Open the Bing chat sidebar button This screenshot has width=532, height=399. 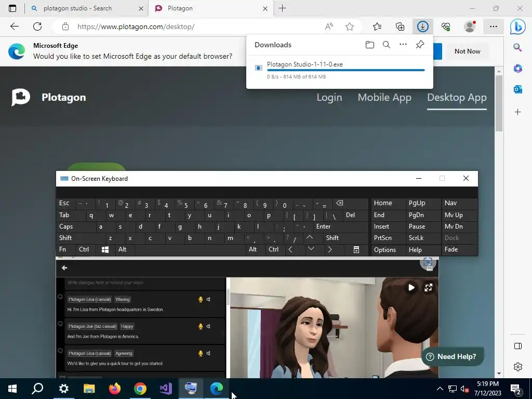click(518, 27)
